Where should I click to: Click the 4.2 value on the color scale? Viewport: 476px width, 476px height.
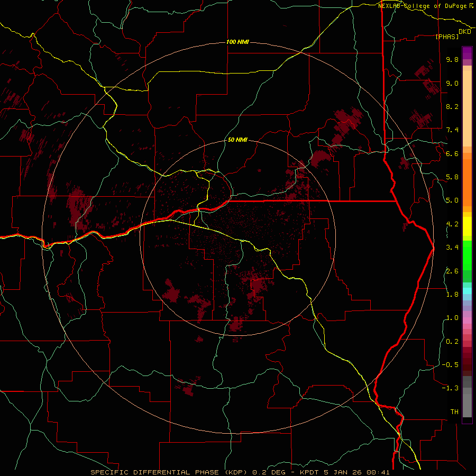point(452,224)
